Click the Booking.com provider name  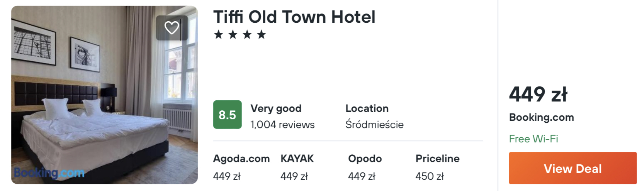click(x=541, y=117)
